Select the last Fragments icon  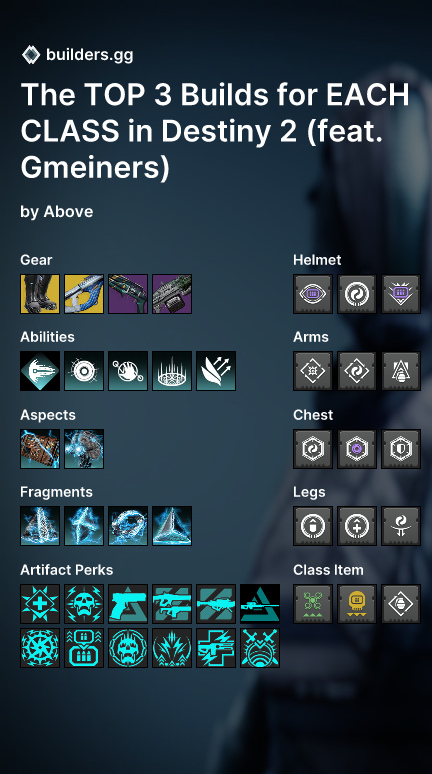(x=172, y=526)
